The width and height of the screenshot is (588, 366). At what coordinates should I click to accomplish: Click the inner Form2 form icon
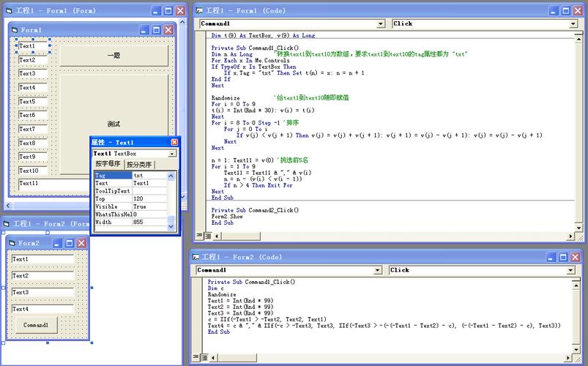pos(12,243)
